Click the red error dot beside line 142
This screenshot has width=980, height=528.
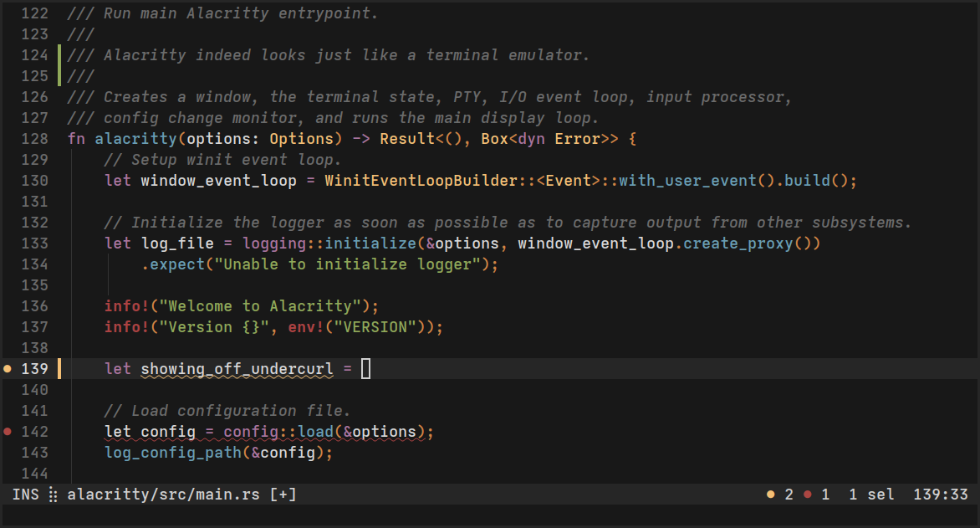(x=8, y=431)
